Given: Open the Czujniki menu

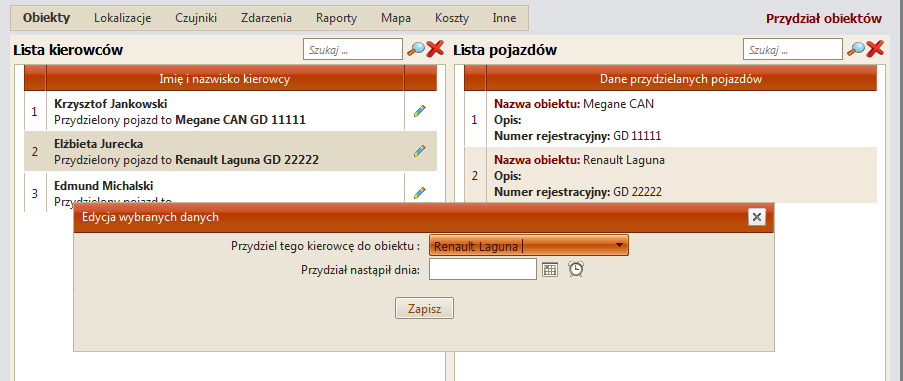Looking at the screenshot, I should click(196, 18).
